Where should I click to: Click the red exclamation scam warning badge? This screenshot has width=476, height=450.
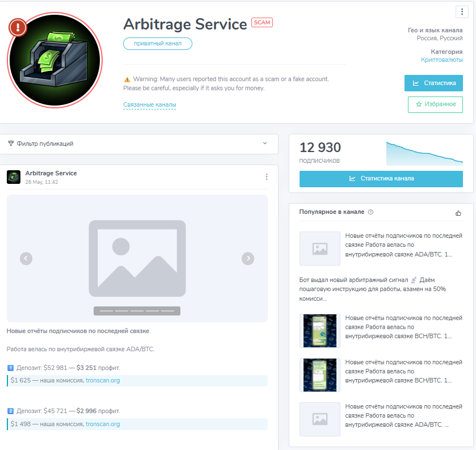[18, 28]
